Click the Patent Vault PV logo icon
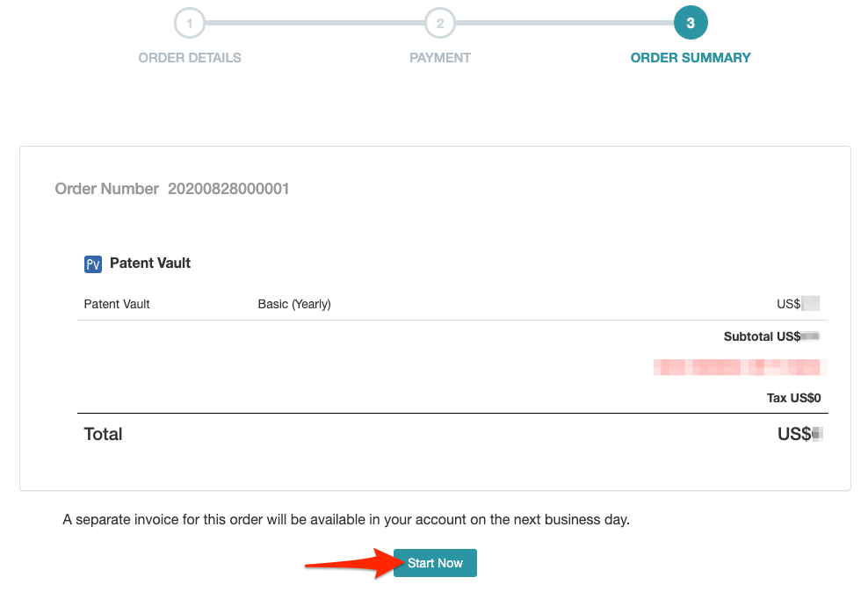This screenshot has width=868, height=599. coord(93,264)
